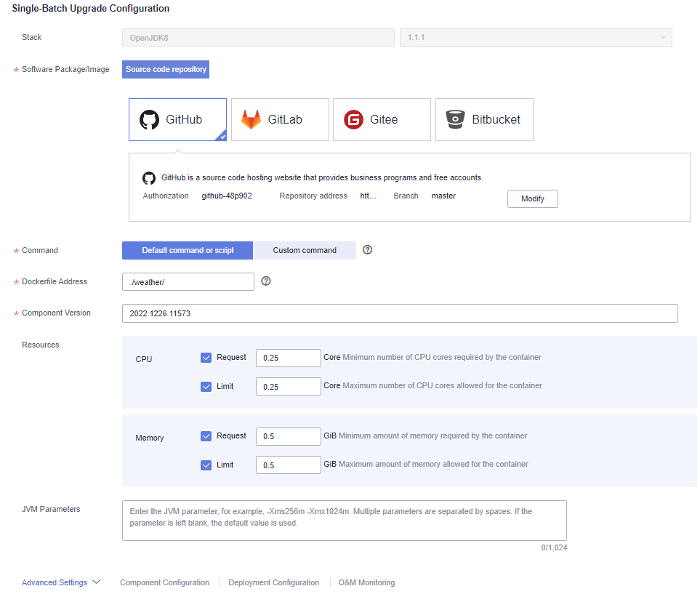
Task: Click the Dockerfile Address input field
Action: pyautogui.click(x=188, y=282)
